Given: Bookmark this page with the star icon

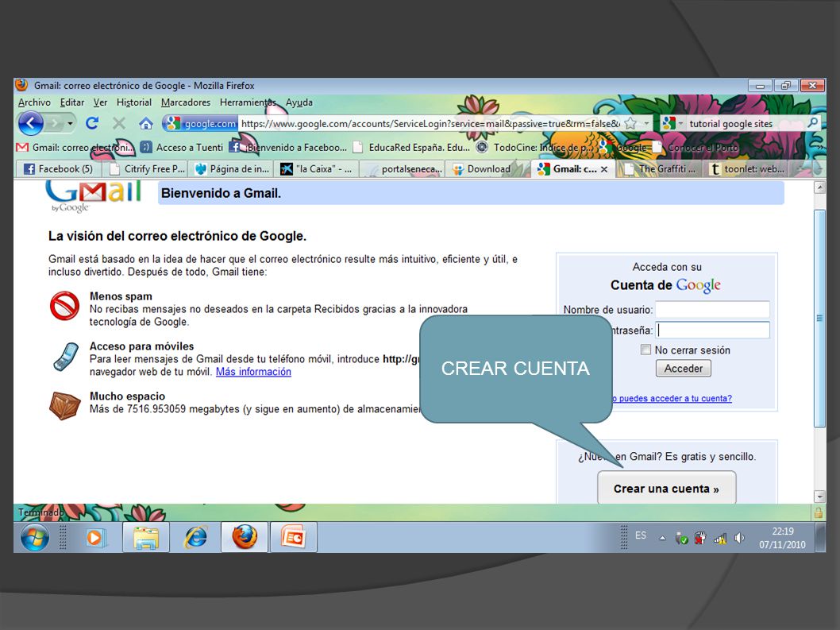Looking at the screenshot, I should (x=630, y=124).
